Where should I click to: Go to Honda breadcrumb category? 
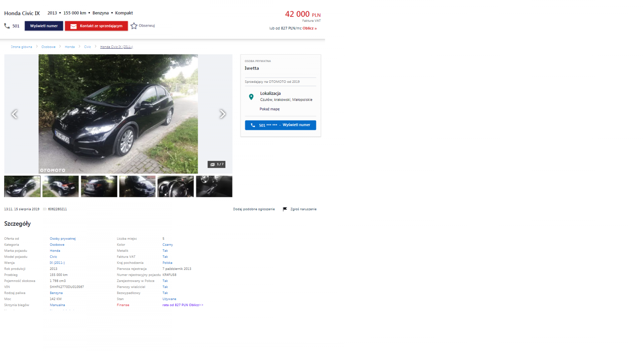pos(70,47)
